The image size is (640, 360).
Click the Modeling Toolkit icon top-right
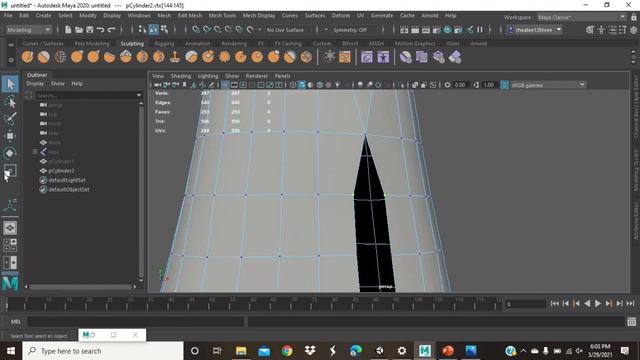click(590, 30)
